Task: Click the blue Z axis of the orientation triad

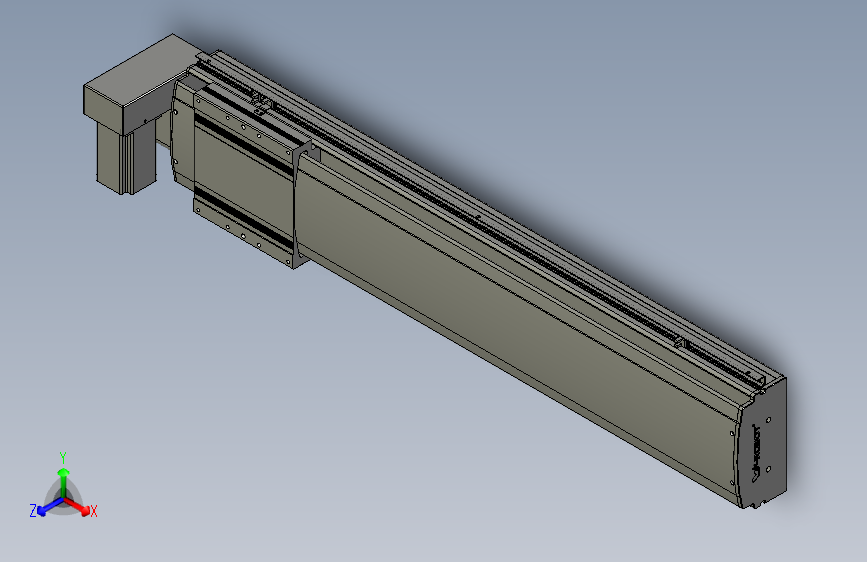Action: 50,507
